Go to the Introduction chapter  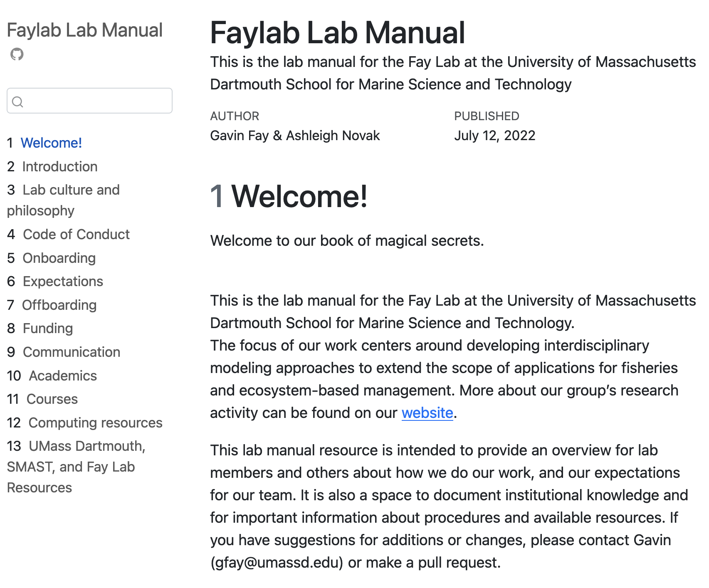pos(59,167)
